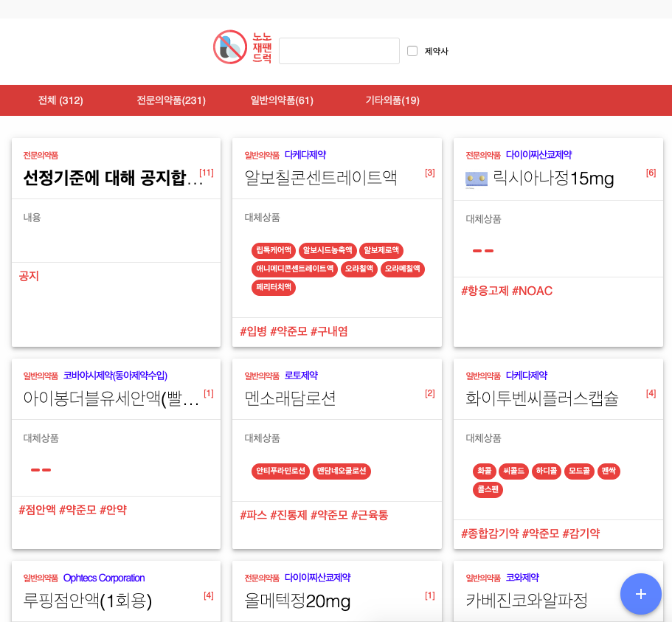672x622 pixels.
Task: Select the 펜싹 alternative chip
Action: (609, 471)
